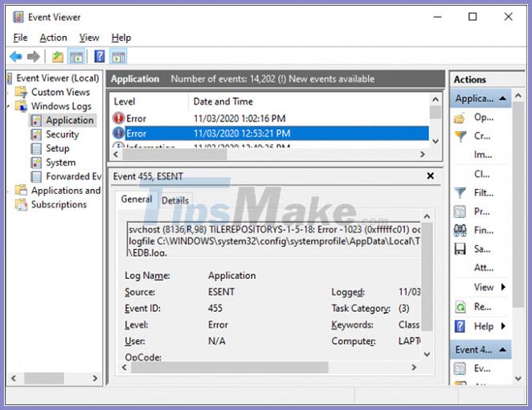Switch to the Details tab
The width and height of the screenshot is (532, 410).
[x=175, y=201]
